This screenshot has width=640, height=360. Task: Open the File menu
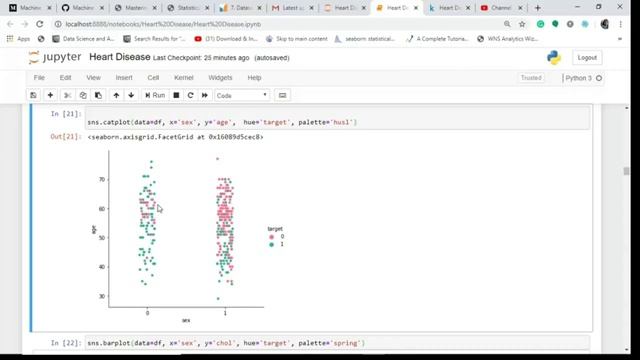[x=39, y=78]
